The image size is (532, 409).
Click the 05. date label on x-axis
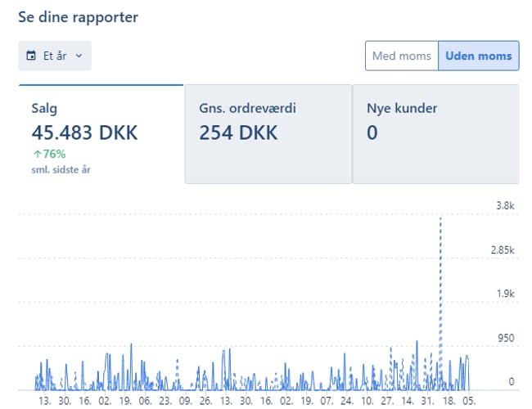[468, 402]
